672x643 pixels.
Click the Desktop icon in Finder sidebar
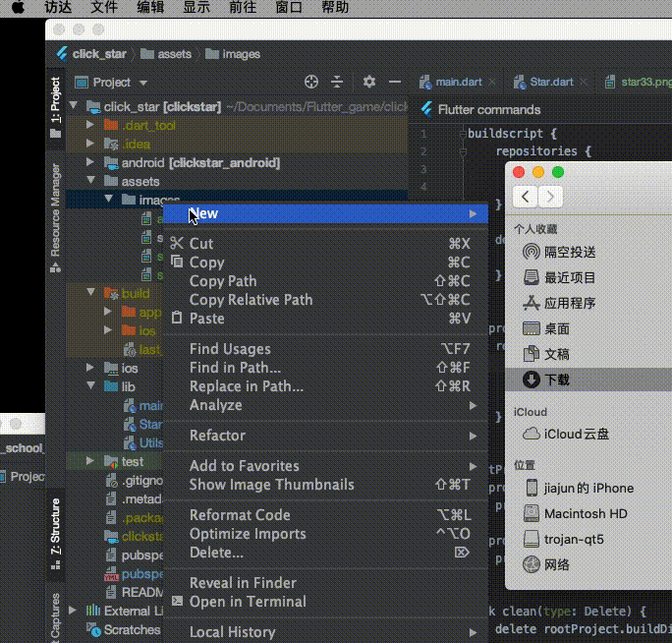pos(531,328)
